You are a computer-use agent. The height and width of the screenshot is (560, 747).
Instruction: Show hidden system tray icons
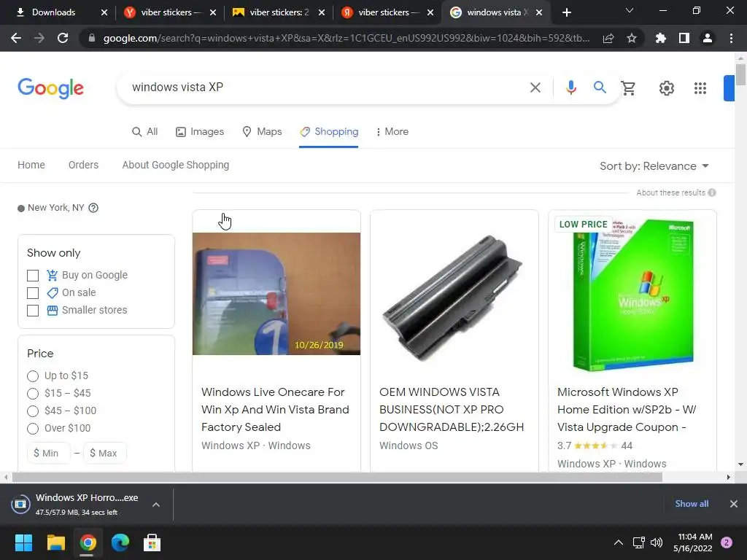(619, 542)
